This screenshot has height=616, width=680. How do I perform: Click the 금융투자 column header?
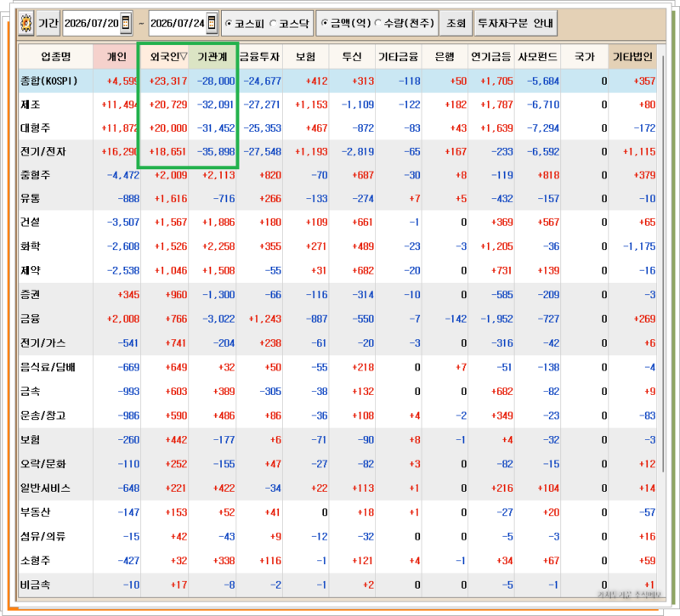point(259,56)
